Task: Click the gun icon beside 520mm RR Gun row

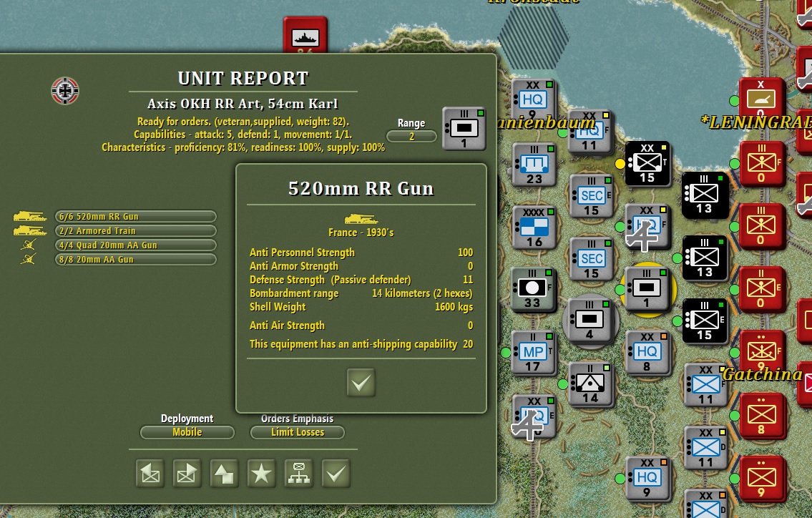Action: point(29,217)
